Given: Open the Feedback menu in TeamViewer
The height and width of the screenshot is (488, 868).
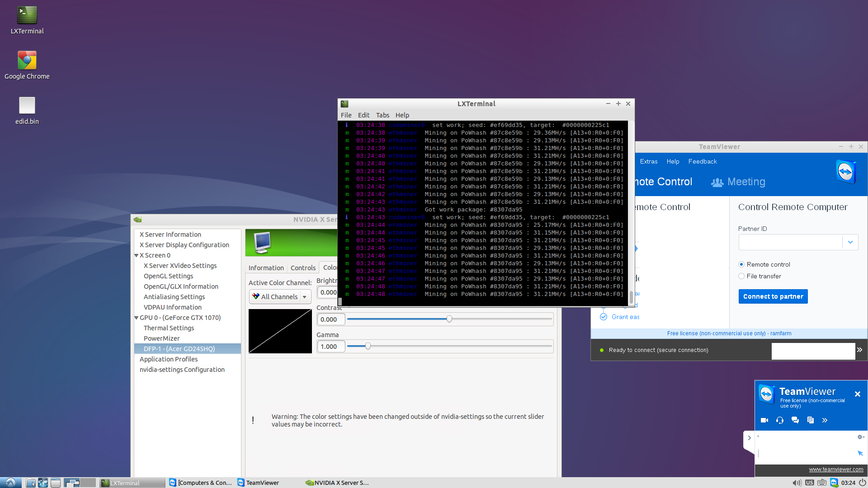Looking at the screenshot, I should pos(703,161).
